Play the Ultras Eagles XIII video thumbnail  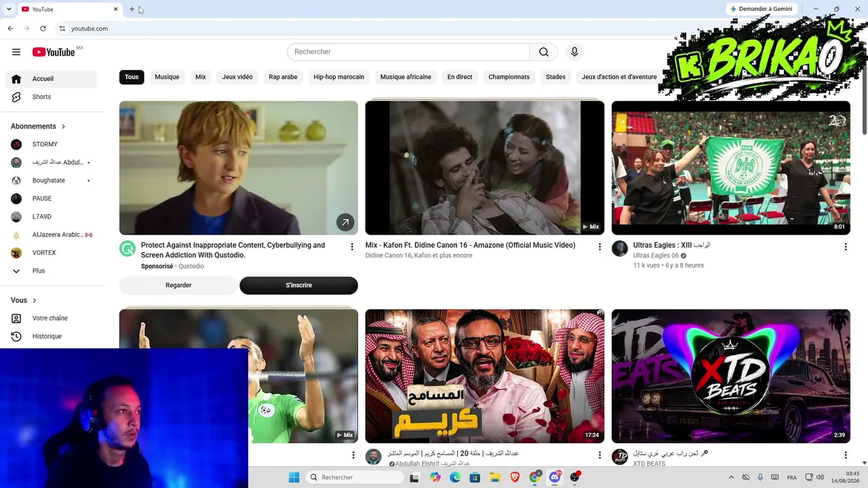tap(731, 168)
